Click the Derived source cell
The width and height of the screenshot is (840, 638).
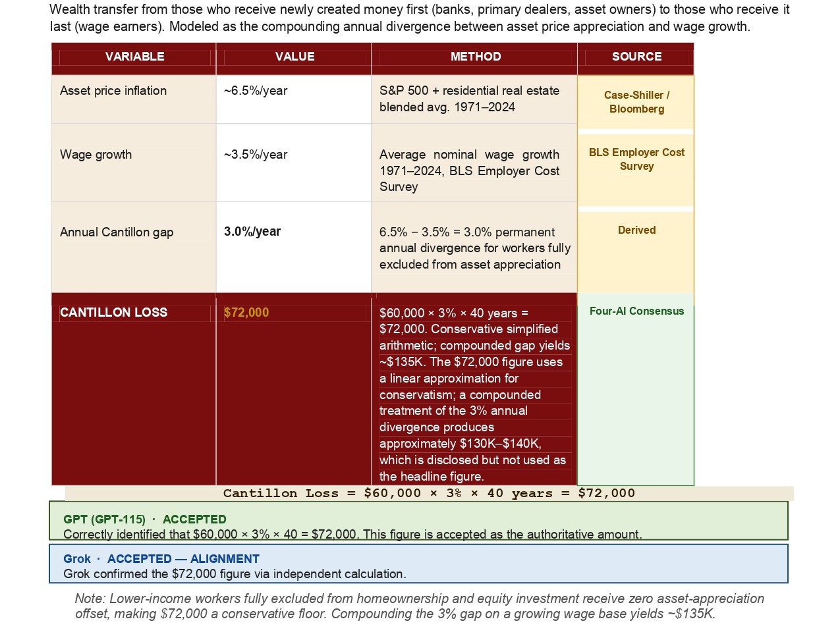(636, 230)
